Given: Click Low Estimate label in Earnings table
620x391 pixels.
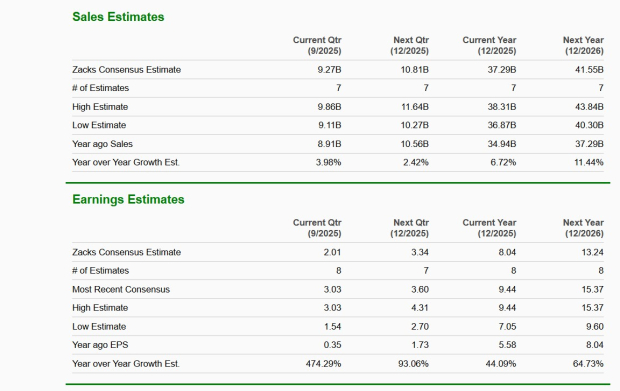Looking at the screenshot, I should [x=99, y=327].
